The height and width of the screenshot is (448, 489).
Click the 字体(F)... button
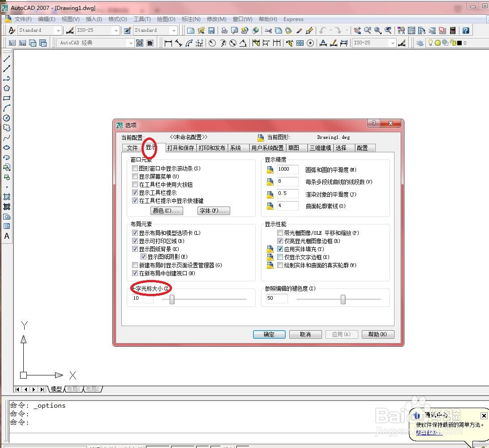(x=214, y=211)
